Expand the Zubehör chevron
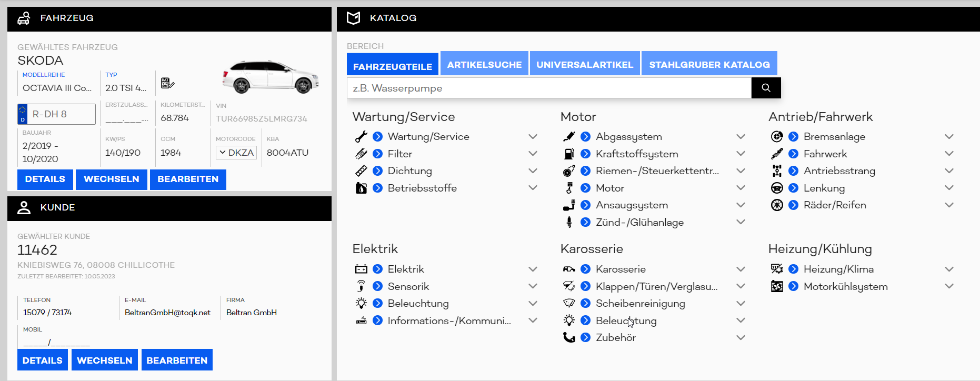Image resolution: width=980 pixels, height=381 pixels. point(741,338)
